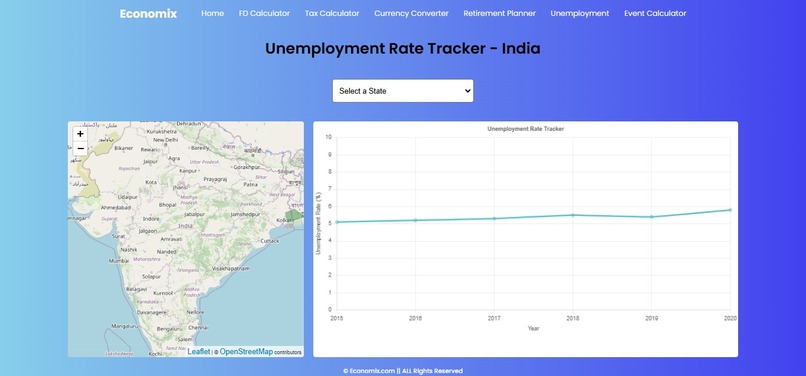This screenshot has width=806, height=376.
Task: Open the Currency Converter page
Action: click(x=411, y=13)
